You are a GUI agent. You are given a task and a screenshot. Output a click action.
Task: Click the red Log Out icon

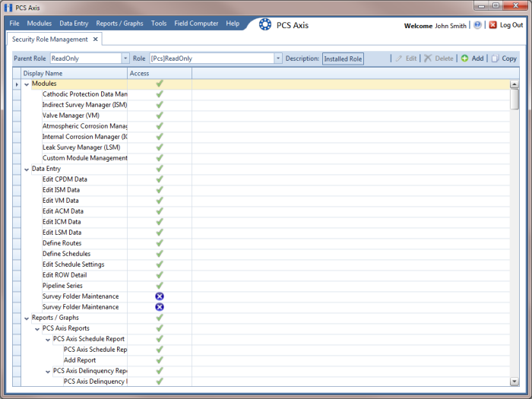coord(493,25)
